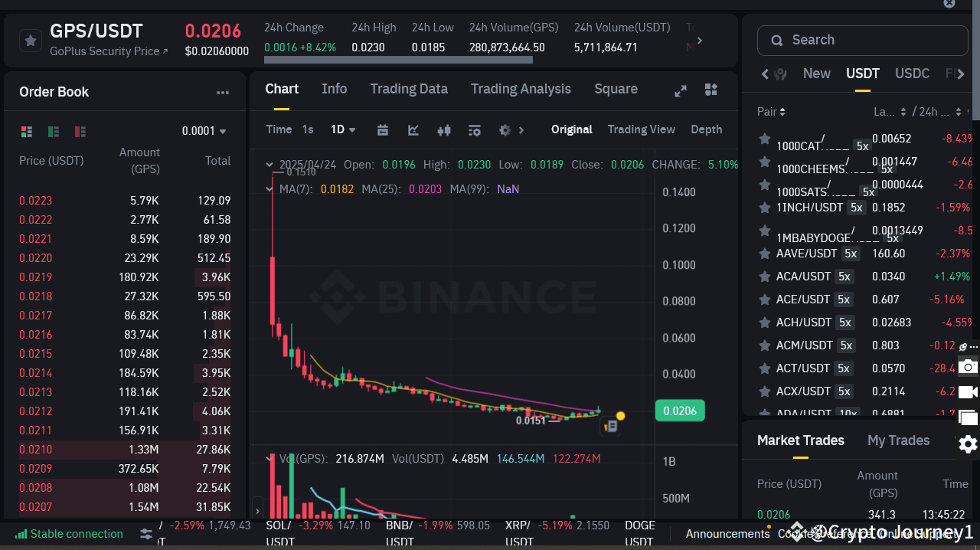This screenshot has width=980, height=550.
Task: Open the My Trades tab
Action: click(899, 440)
